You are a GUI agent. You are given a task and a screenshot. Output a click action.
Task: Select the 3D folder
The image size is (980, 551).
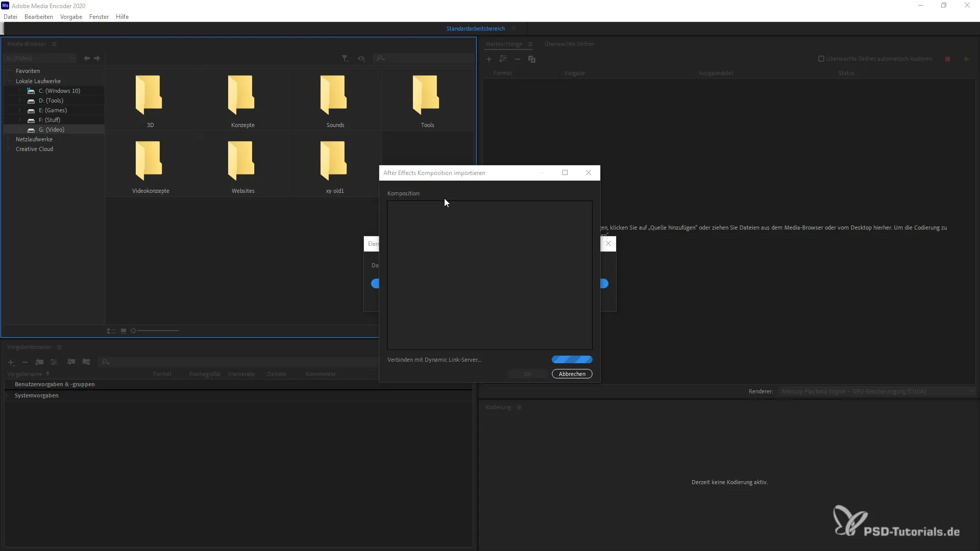click(x=150, y=99)
